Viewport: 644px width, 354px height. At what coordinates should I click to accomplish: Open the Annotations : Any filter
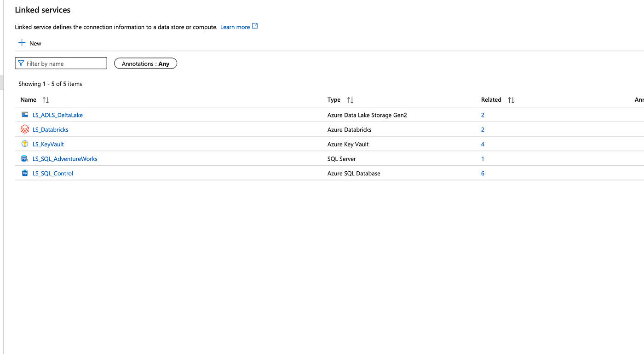(145, 64)
